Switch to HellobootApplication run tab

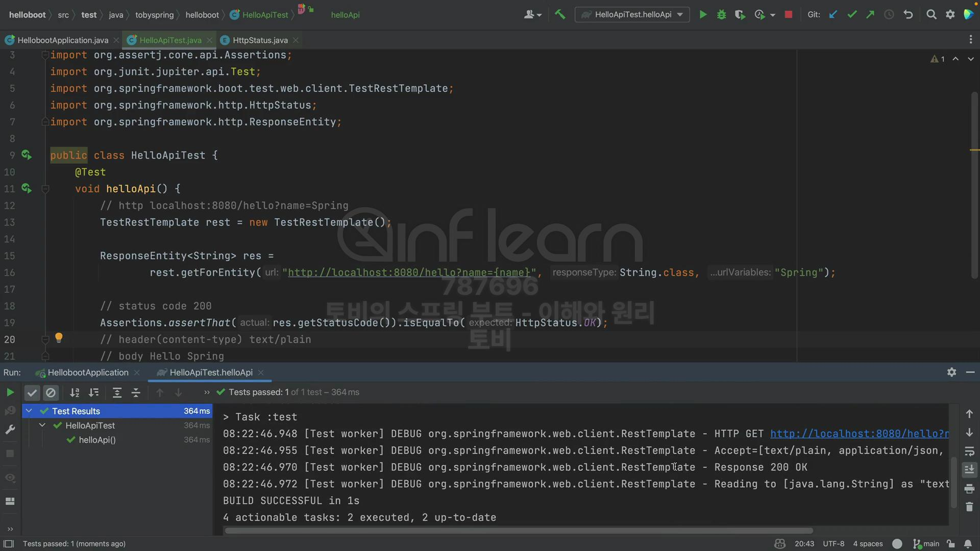point(88,372)
